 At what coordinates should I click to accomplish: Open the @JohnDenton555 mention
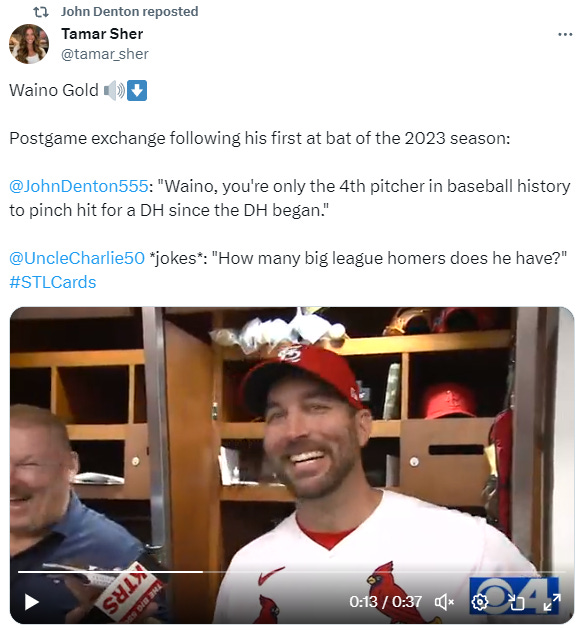click(79, 186)
